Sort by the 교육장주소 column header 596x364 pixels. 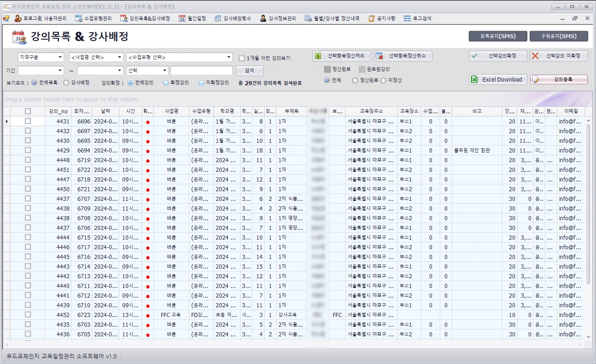[371, 111]
